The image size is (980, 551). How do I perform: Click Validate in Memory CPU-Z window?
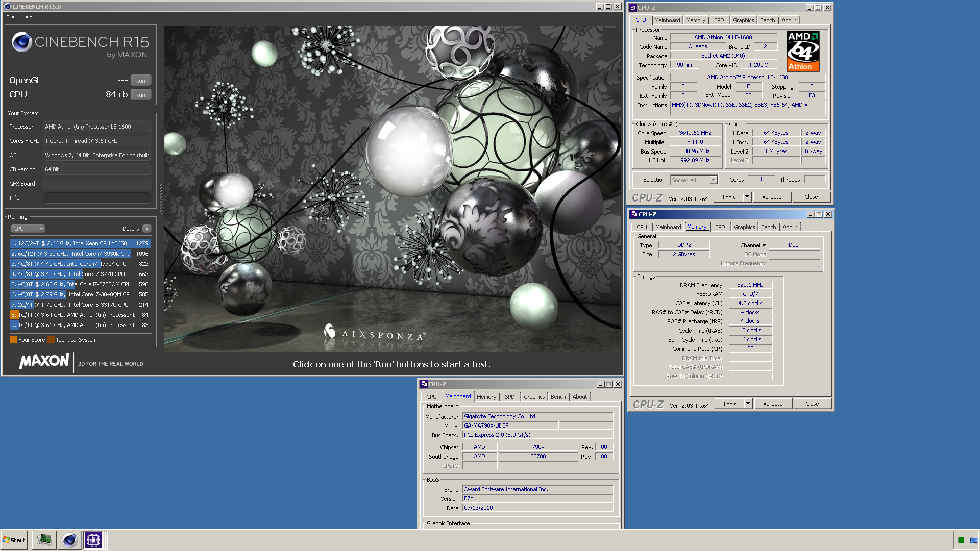(773, 404)
